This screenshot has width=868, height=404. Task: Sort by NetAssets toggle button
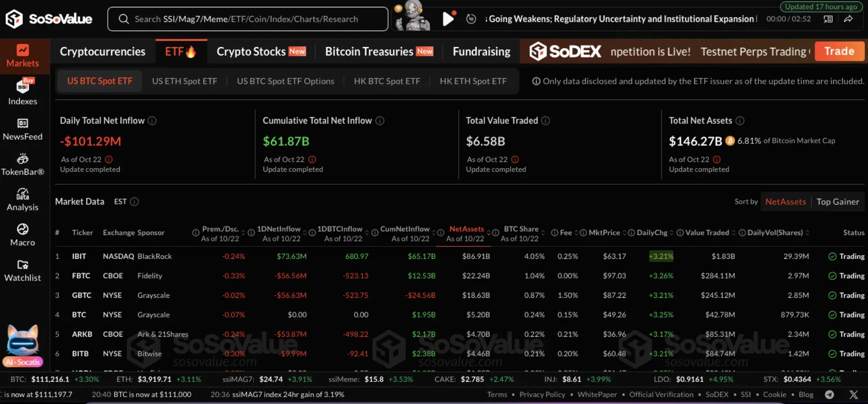point(786,202)
